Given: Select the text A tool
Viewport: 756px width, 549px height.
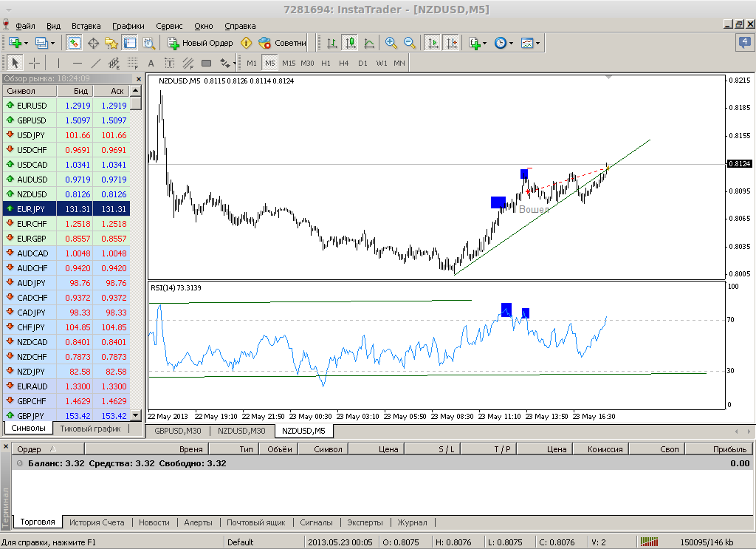Looking at the screenshot, I should click(x=151, y=63).
